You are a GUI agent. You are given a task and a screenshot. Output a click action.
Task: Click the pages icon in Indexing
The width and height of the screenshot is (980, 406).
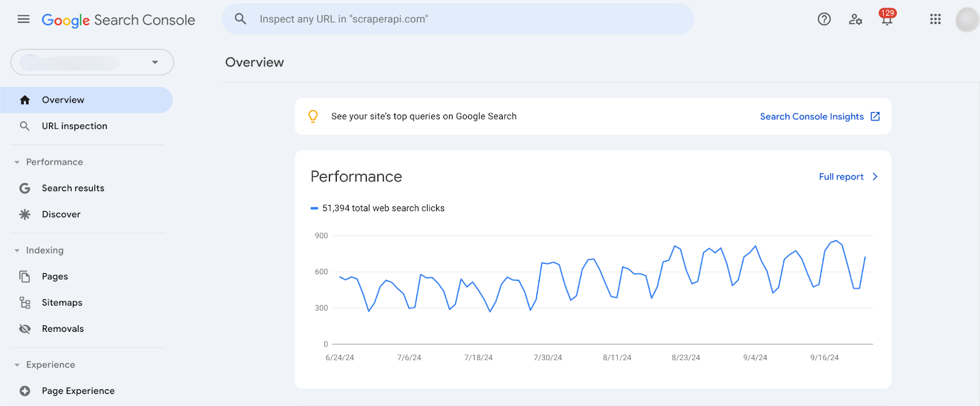[x=24, y=276]
